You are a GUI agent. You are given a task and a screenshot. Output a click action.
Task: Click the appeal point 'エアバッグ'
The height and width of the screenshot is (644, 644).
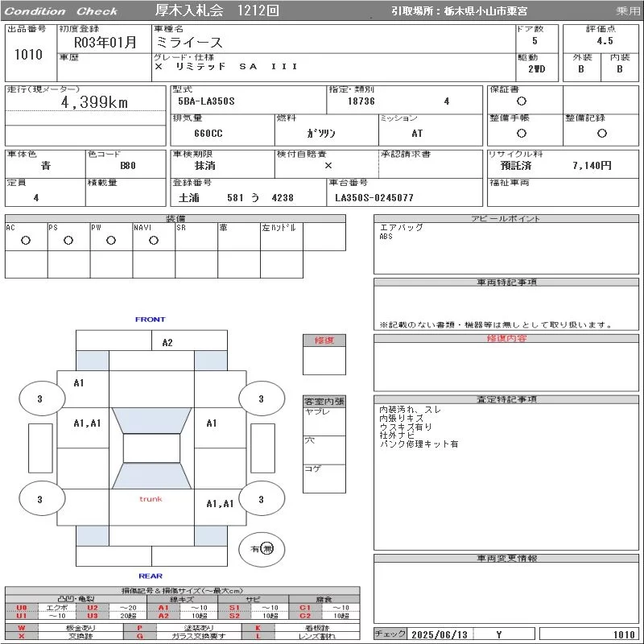pos(401,228)
